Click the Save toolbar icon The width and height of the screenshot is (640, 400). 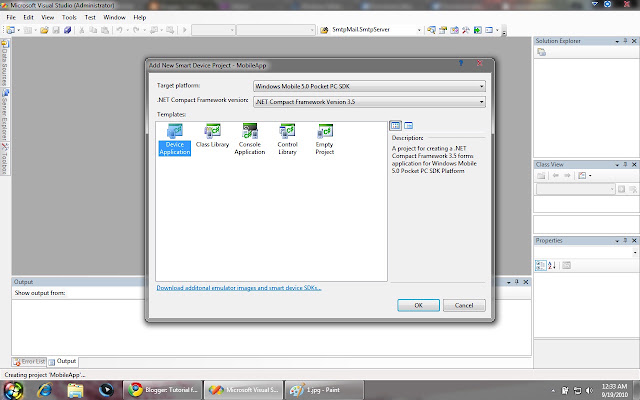click(56, 30)
